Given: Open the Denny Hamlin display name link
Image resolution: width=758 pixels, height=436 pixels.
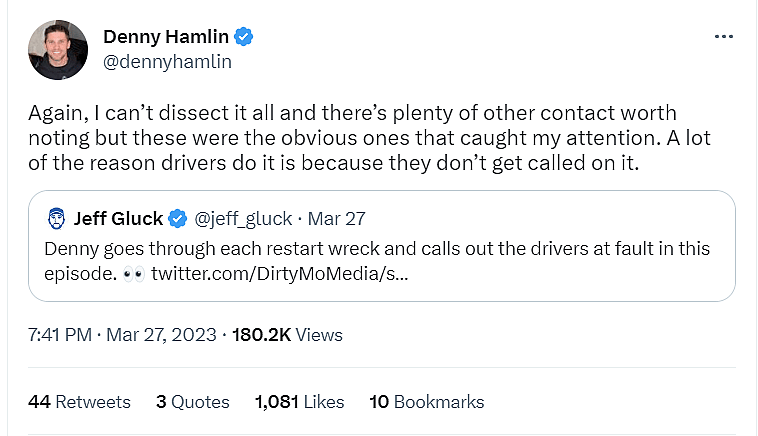Looking at the screenshot, I should click(x=166, y=38).
